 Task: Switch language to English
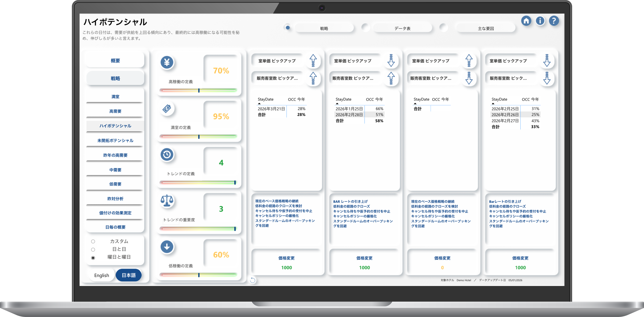coord(101,275)
